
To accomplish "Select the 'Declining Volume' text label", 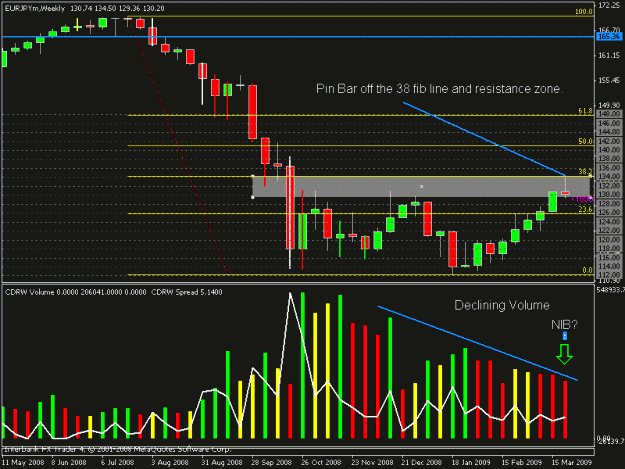I will point(502,305).
